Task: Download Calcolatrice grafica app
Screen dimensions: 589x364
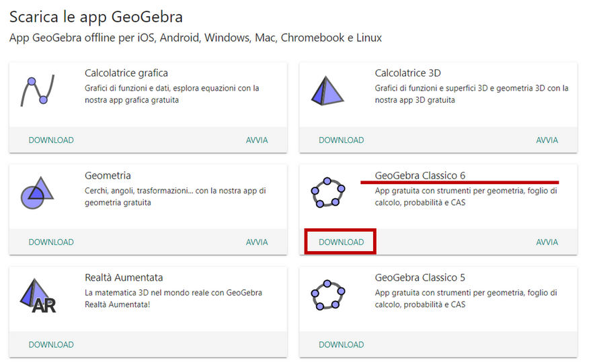Action: coord(51,140)
